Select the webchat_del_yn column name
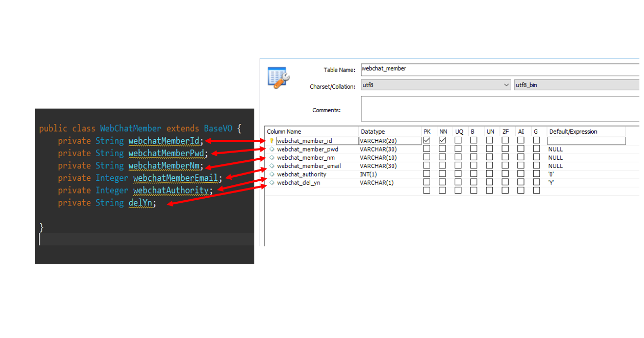 click(299, 183)
